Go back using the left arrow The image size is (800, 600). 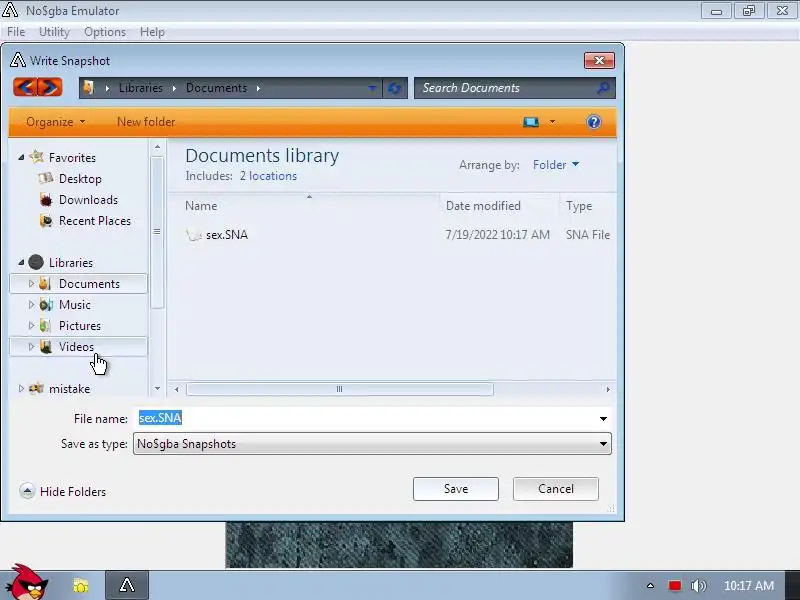(26, 87)
